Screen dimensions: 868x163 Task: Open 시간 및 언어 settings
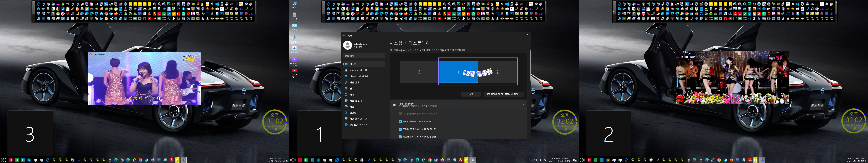364,101
